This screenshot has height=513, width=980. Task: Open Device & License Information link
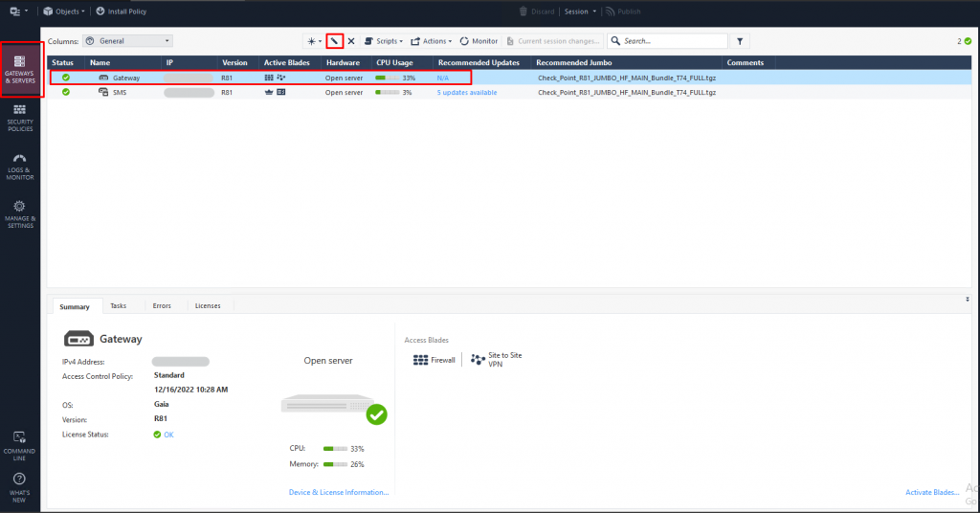click(x=339, y=492)
